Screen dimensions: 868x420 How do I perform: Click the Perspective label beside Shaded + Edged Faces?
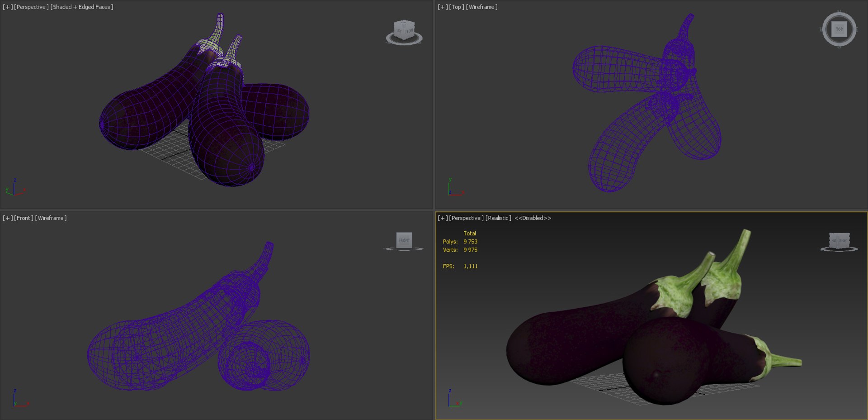pos(31,7)
